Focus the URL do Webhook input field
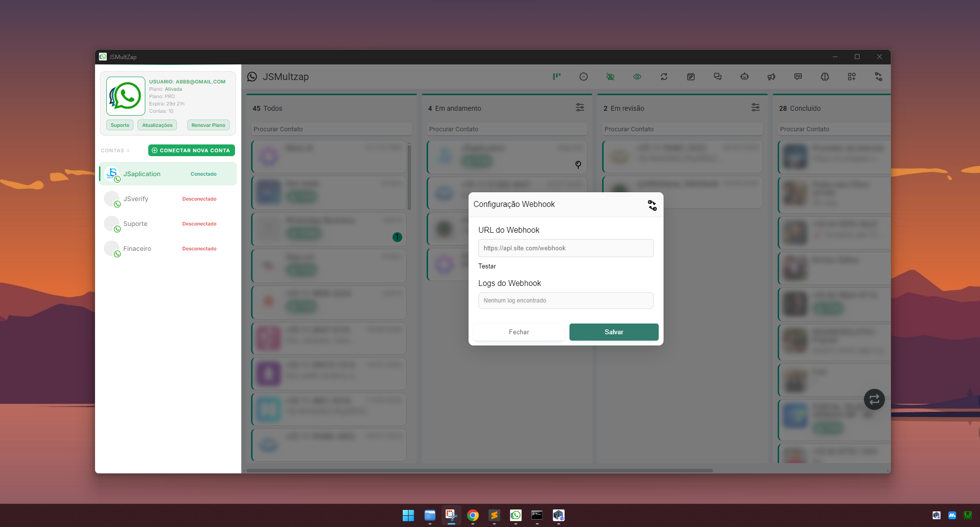Viewport: 980px width, 527px height. click(x=566, y=248)
